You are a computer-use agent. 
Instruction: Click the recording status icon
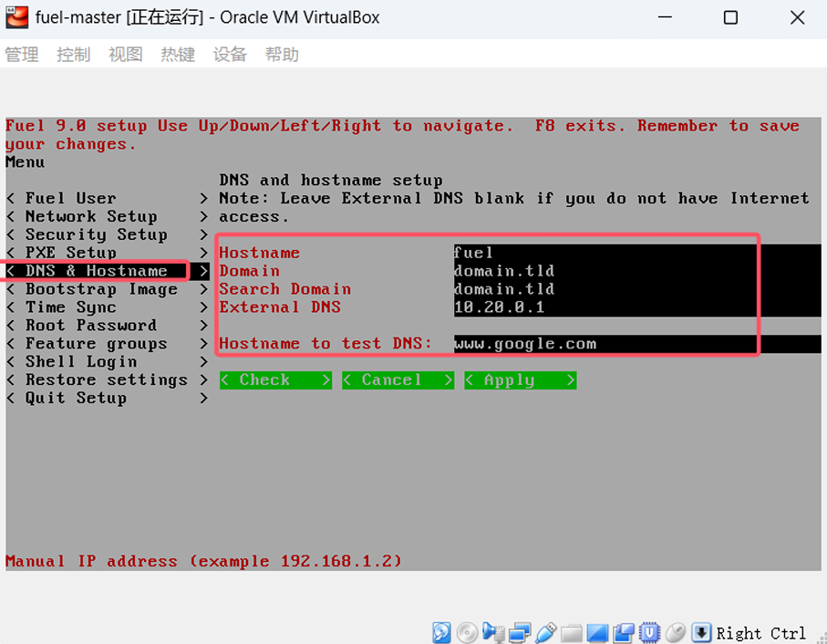(624, 632)
